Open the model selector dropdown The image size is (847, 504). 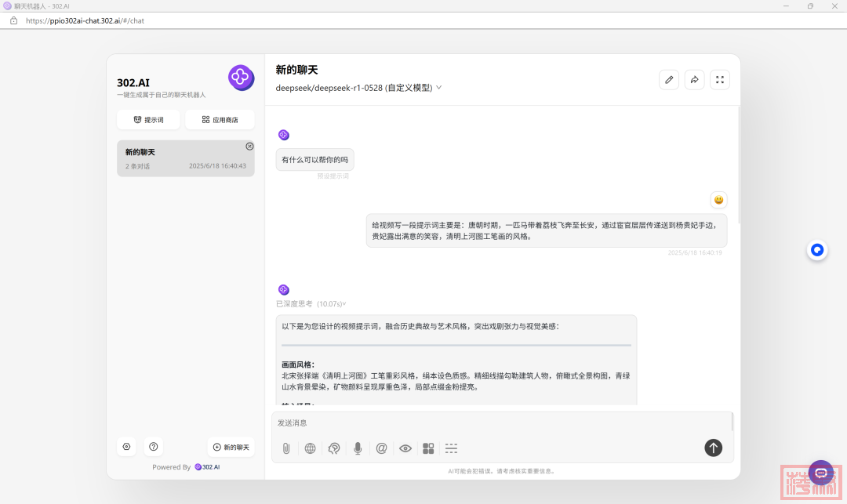(x=358, y=88)
